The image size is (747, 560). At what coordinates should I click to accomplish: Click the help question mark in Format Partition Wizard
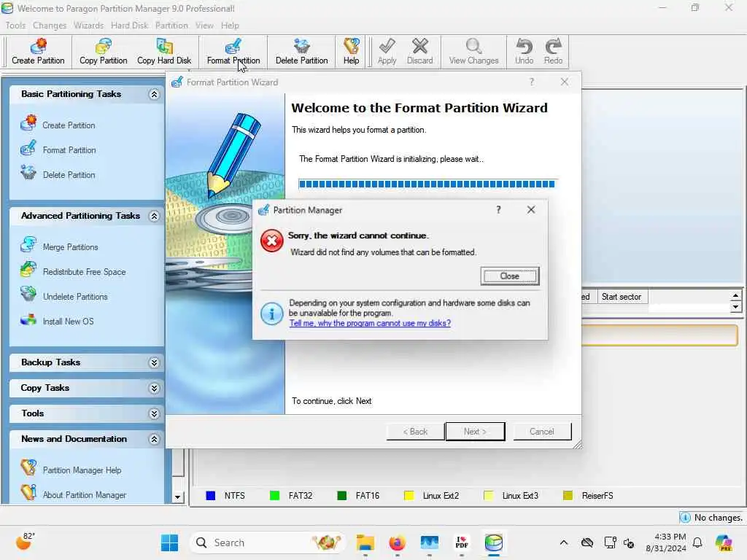pyautogui.click(x=532, y=82)
